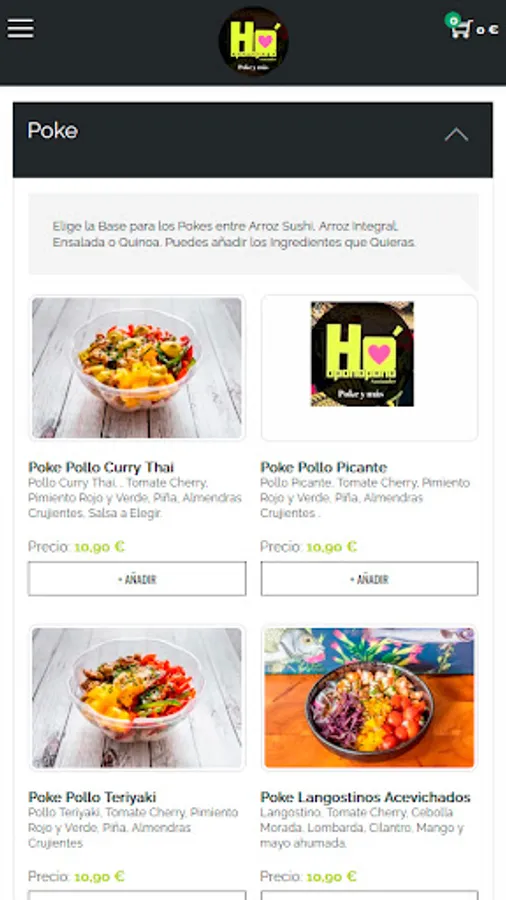Image resolution: width=506 pixels, height=900 pixels.
Task: Collapse the Poke section chevron
Action: (x=456, y=135)
